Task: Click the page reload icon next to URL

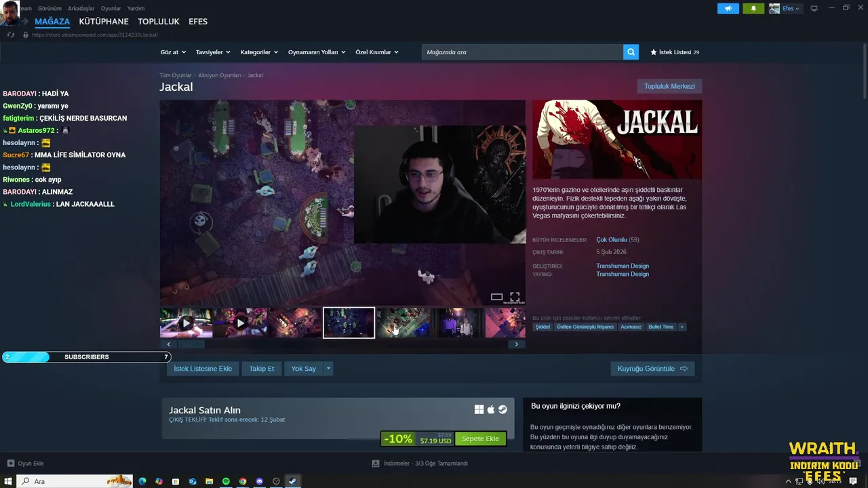Action: [x=10, y=35]
